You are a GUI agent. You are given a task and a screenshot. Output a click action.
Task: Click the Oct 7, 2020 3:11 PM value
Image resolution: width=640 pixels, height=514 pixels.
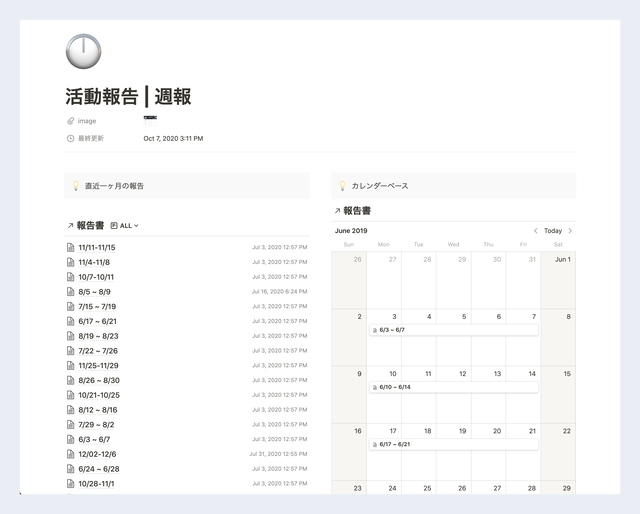173,138
